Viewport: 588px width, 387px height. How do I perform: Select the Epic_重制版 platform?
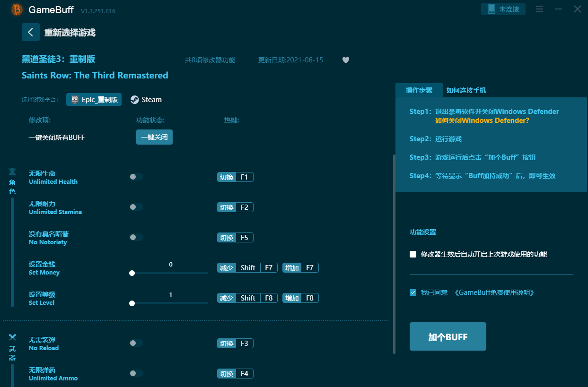click(x=94, y=100)
